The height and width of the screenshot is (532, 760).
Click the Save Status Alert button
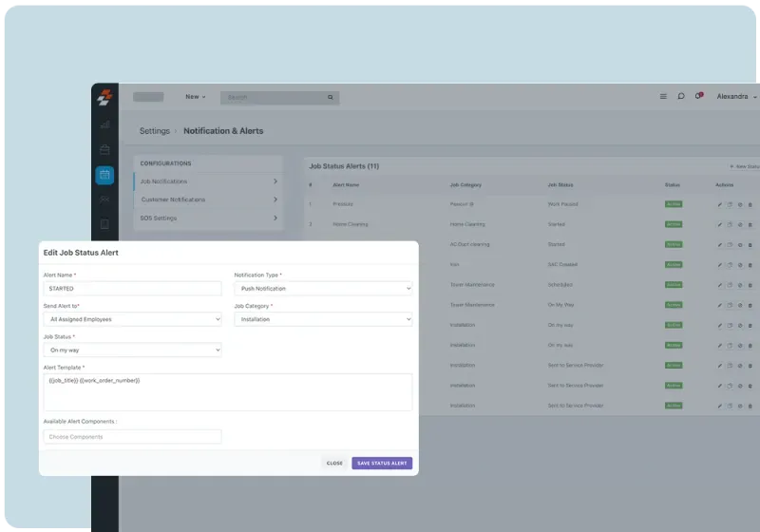coord(382,464)
